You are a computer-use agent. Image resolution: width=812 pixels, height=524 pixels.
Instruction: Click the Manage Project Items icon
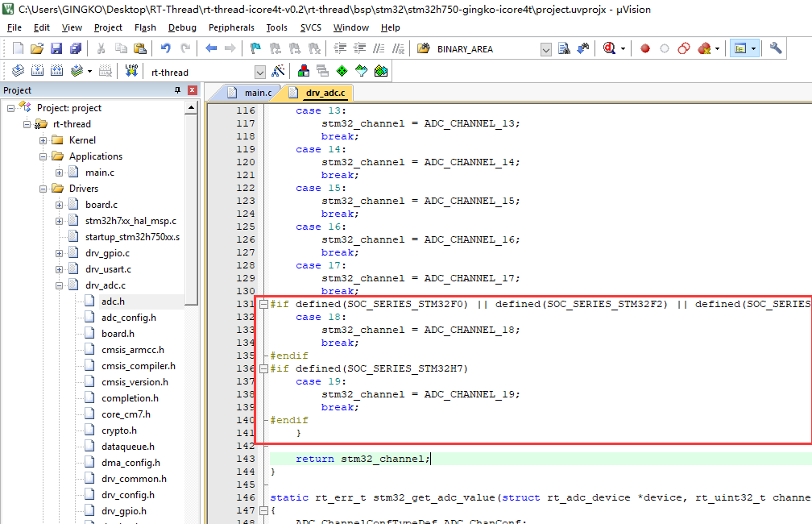[304, 71]
